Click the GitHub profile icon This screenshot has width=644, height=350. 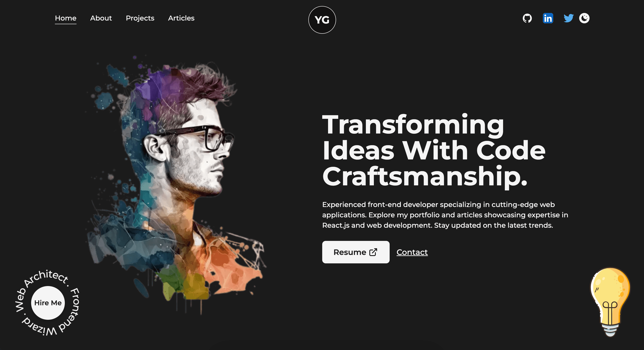click(527, 18)
